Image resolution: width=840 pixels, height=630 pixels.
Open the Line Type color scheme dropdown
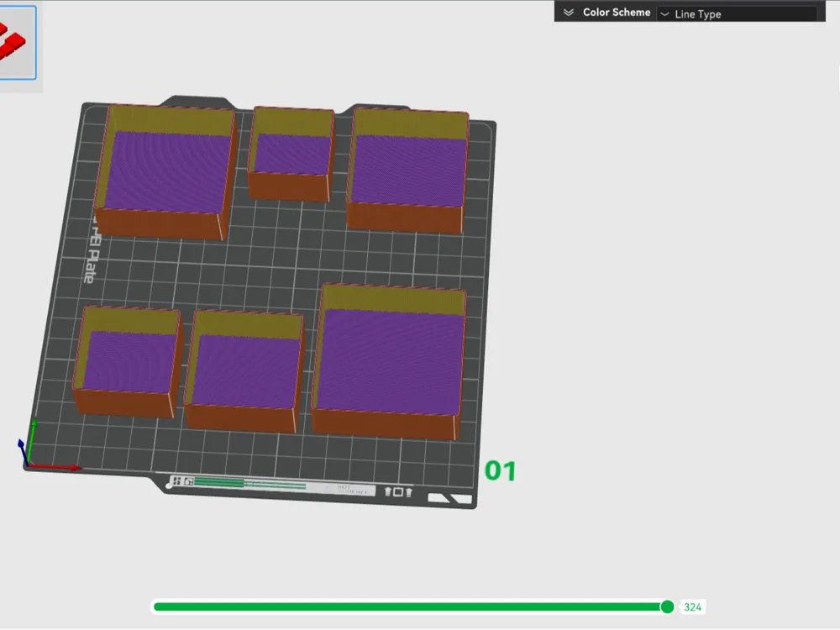738,14
